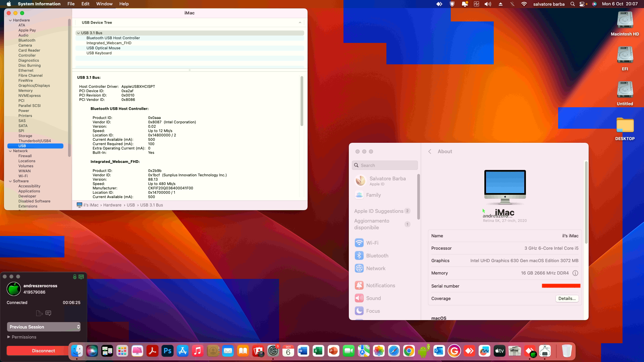Click the file transfer icon in remote session panel
Screen dimensions: 644x362
tap(39, 313)
